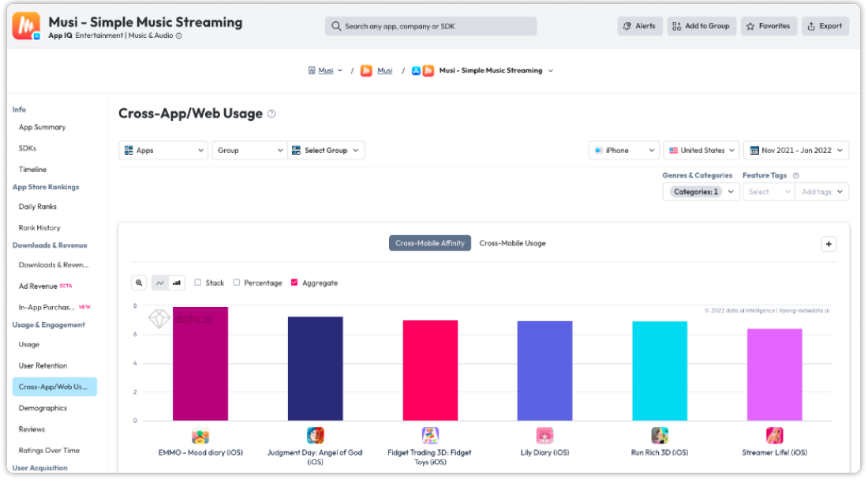
Task: Click Add to Group button
Action: tap(701, 26)
